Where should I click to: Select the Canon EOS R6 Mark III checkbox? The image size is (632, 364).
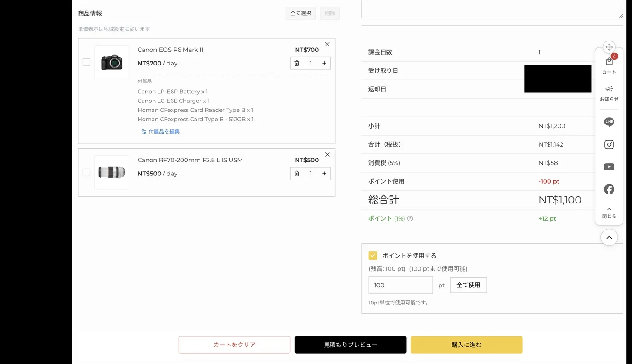[86, 62]
